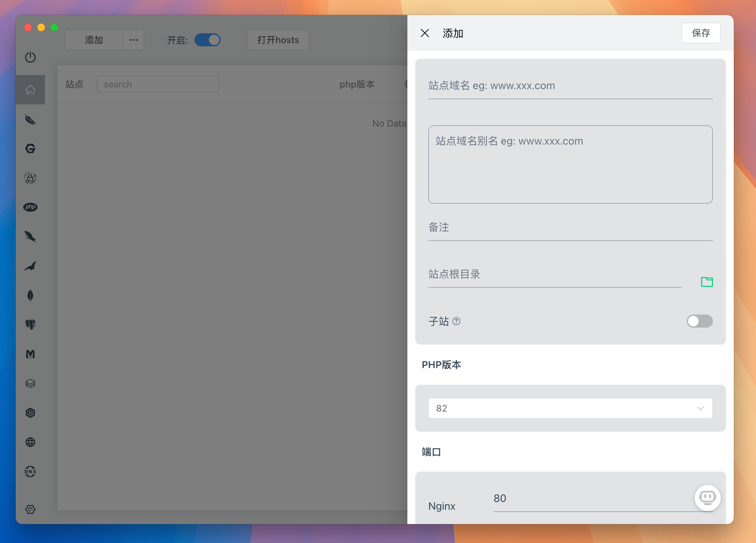
Task: Click the 保存 save button
Action: 701,33
